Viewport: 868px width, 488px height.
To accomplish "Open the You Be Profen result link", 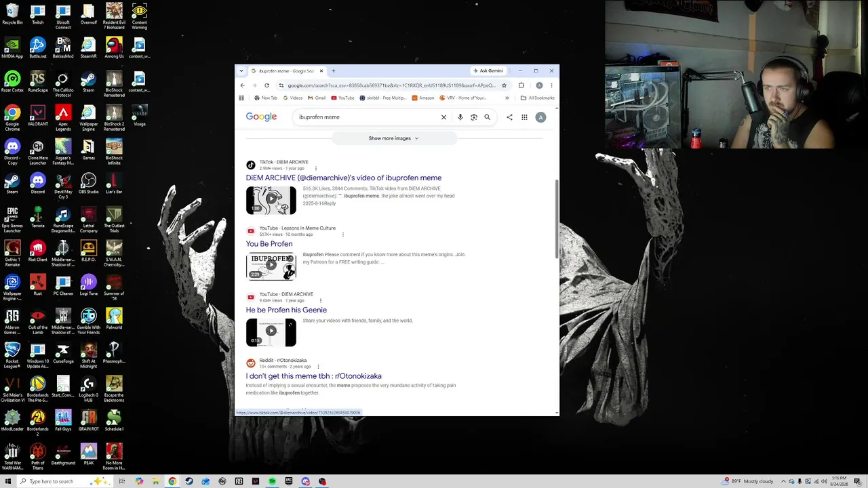I will click(x=269, y=244).
